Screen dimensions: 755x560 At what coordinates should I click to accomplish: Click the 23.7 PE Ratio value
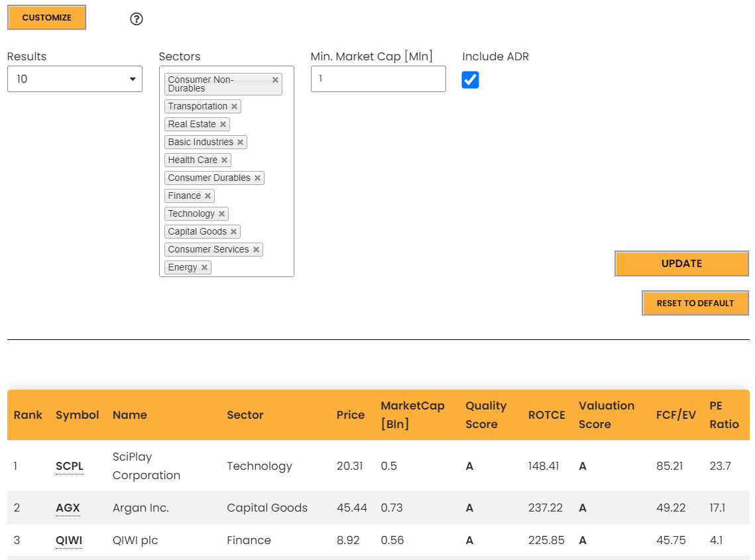pyautogui.click(x=720, y=466)
